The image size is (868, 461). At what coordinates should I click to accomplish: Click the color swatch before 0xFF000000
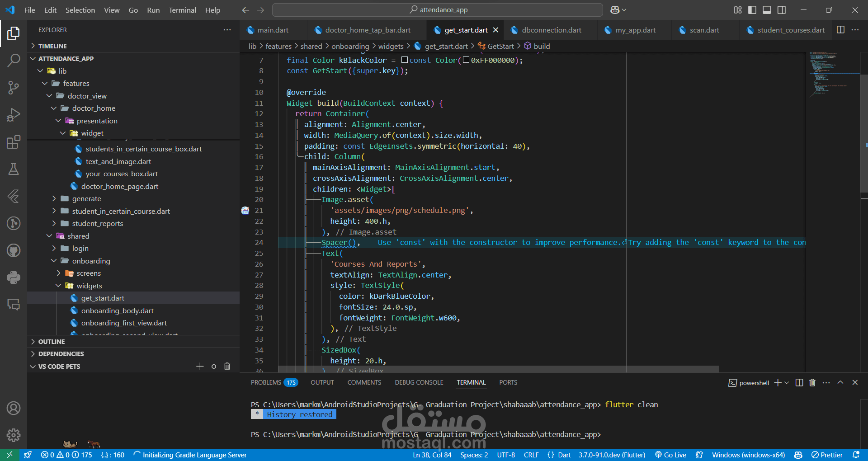[466, 60]
